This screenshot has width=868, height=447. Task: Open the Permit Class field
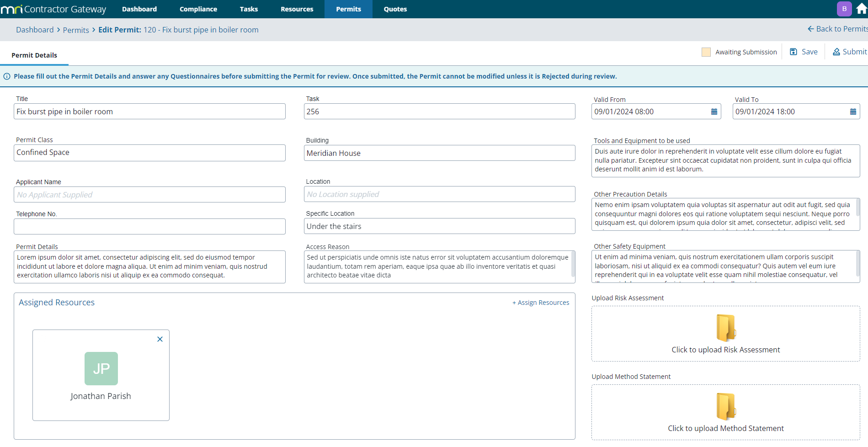click(149, 153)
